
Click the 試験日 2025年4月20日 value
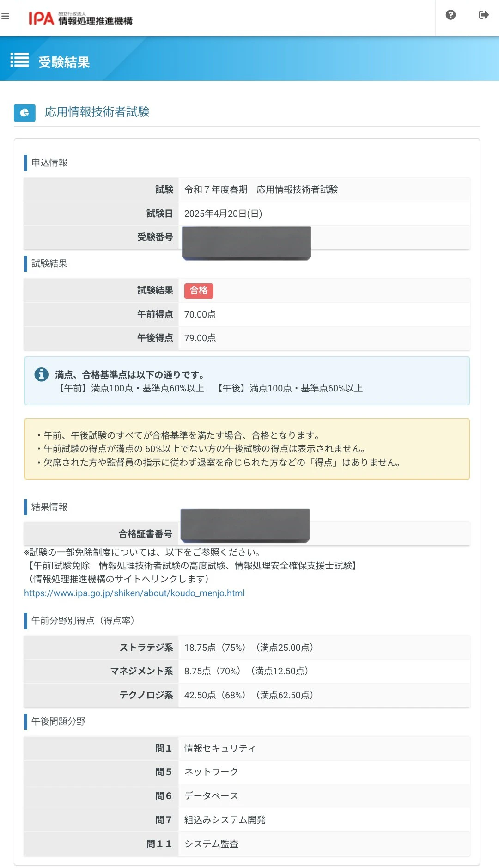pyautogui.click(x=223, y=214)
